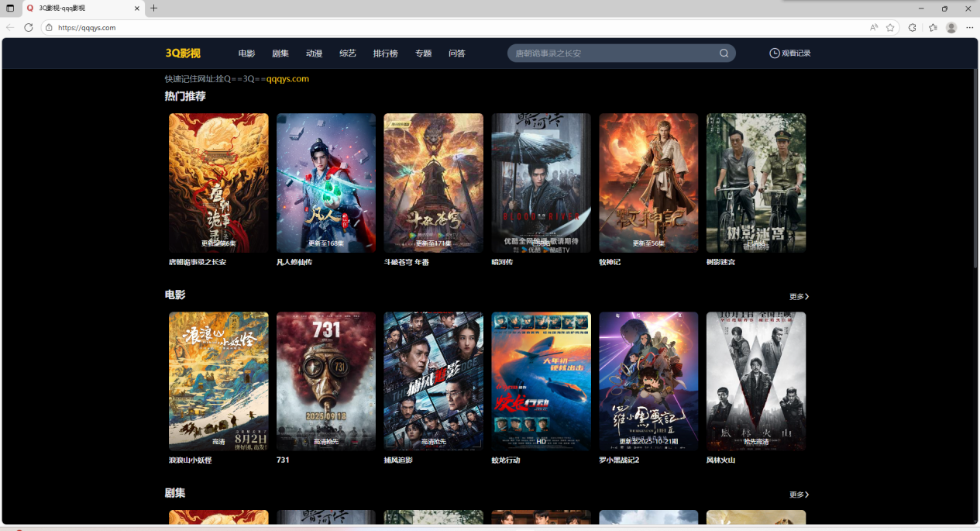Image resolution: width=980 pixels, height=531 pixels.
Task: Open 树影迷宫 poster
Action: [x=756, y=183]
